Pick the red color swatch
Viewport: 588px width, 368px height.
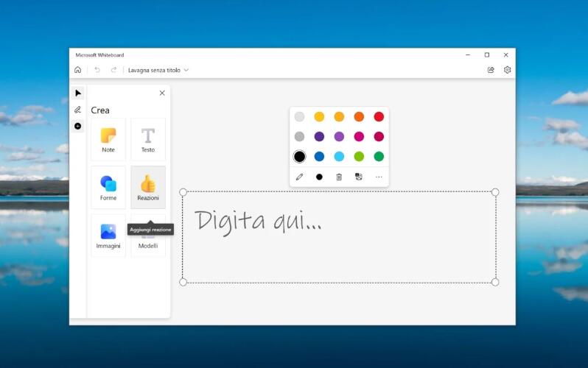(x=379, y=116)
